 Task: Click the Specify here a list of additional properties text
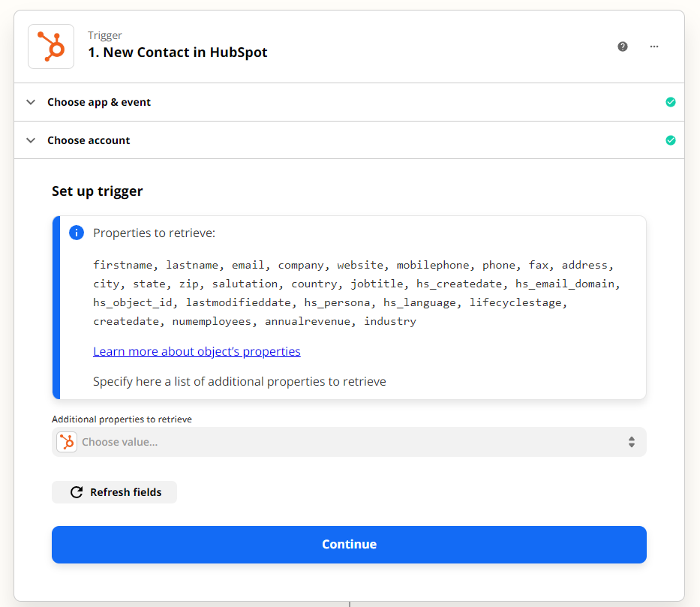click(x=239, y=382)
